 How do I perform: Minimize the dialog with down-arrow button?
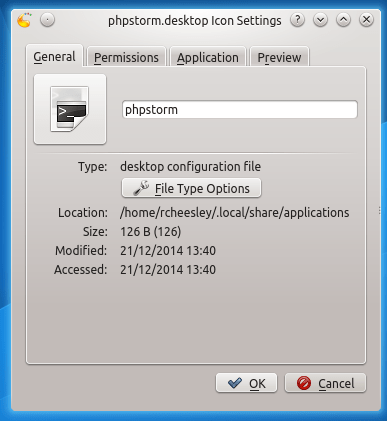[320, 20]
